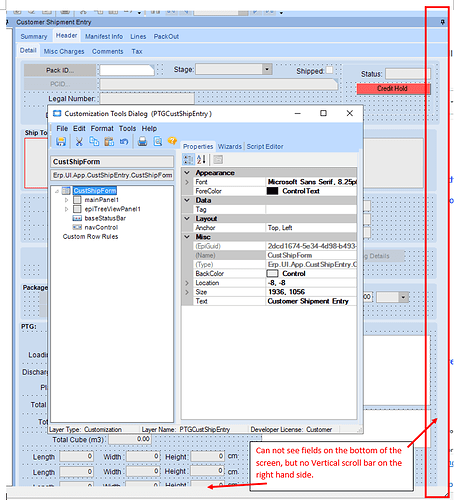Toggle the Shipped checkbox
The image size is (454, 500).
point(329,70)
